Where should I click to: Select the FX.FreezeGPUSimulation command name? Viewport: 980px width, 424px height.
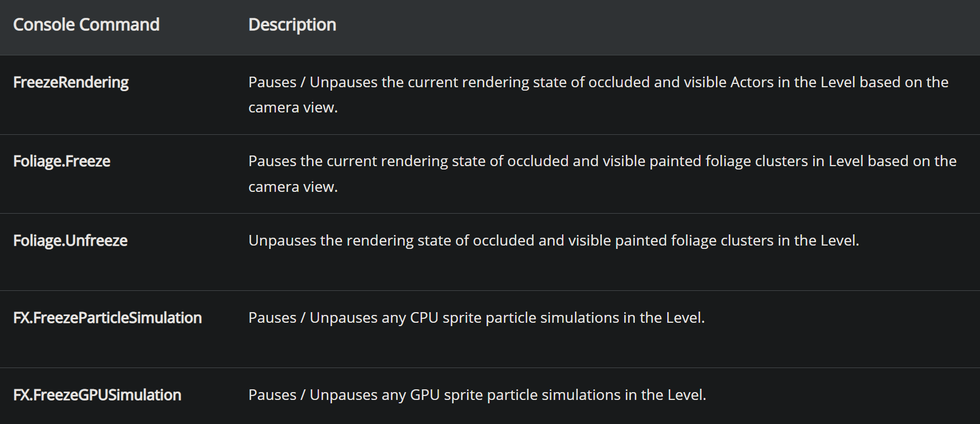point(97,395)
